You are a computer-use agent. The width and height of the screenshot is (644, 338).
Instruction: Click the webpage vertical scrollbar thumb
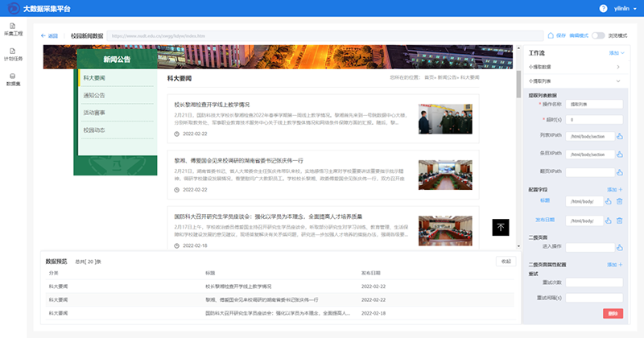pyautogui.click(x=518, y=84)
